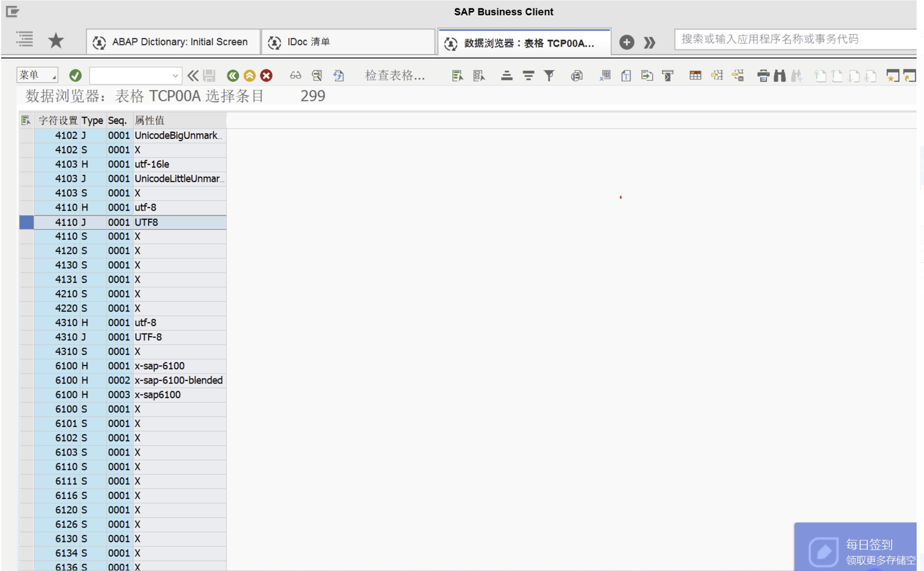Open the Favorites star icon
This screenshot has height=571, width=924.
tap(56, 40)
